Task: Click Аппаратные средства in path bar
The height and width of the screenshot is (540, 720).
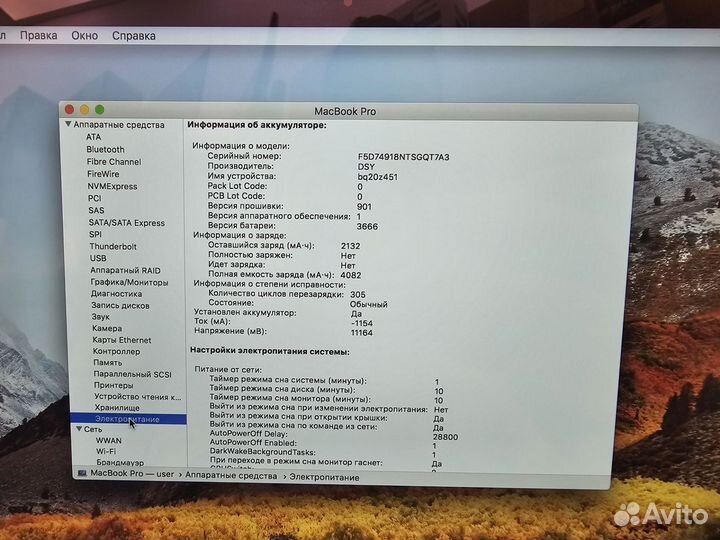Action: [231, 476]
